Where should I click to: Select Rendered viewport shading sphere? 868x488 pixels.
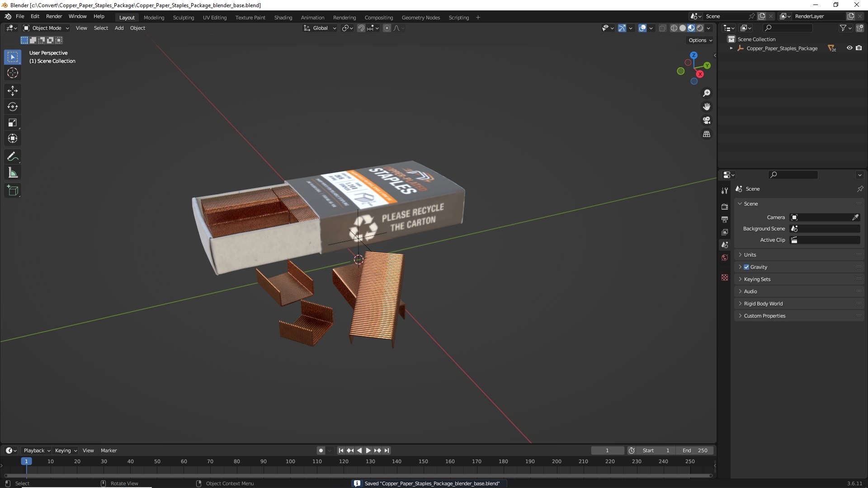[700, 28]
